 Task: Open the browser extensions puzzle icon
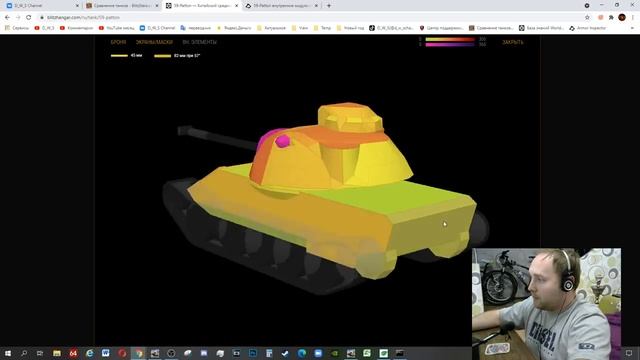tap(611, 18)
